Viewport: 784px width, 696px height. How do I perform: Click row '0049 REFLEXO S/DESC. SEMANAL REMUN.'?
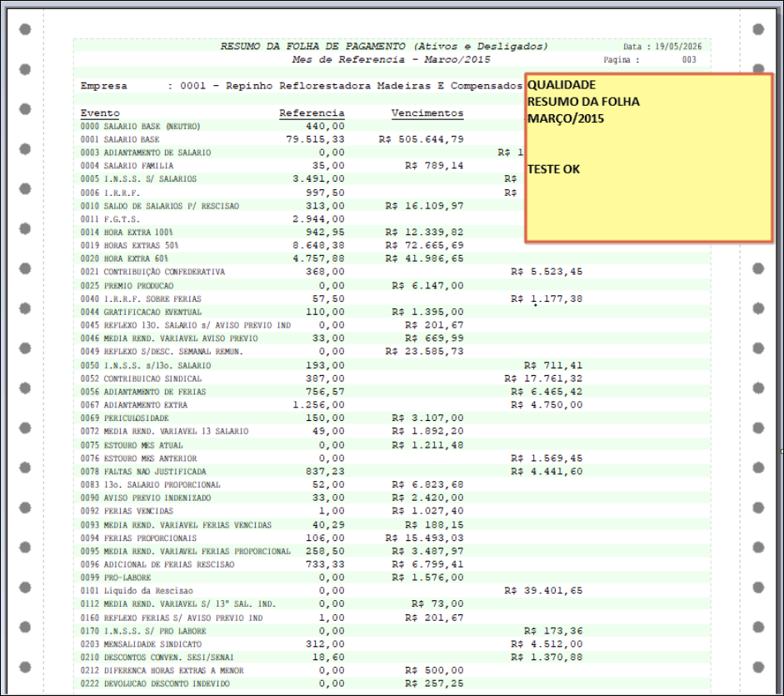tap(162, 352)
